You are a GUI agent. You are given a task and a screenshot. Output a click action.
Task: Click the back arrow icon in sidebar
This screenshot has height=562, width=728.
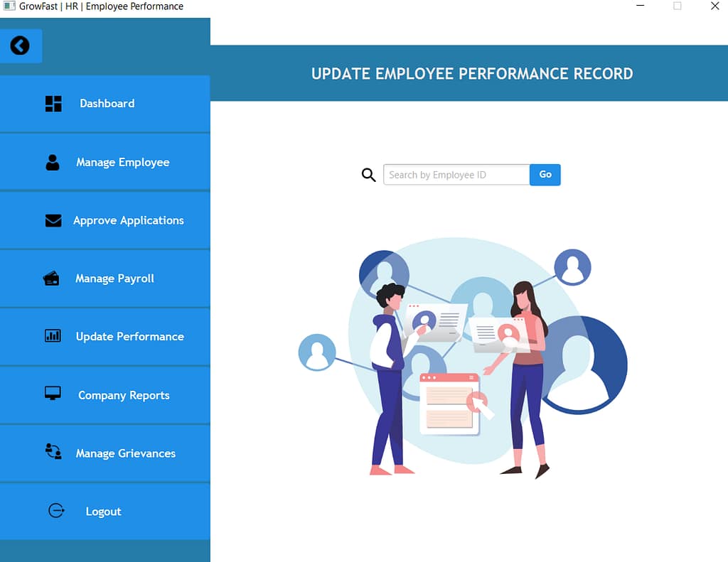(20, 46)
